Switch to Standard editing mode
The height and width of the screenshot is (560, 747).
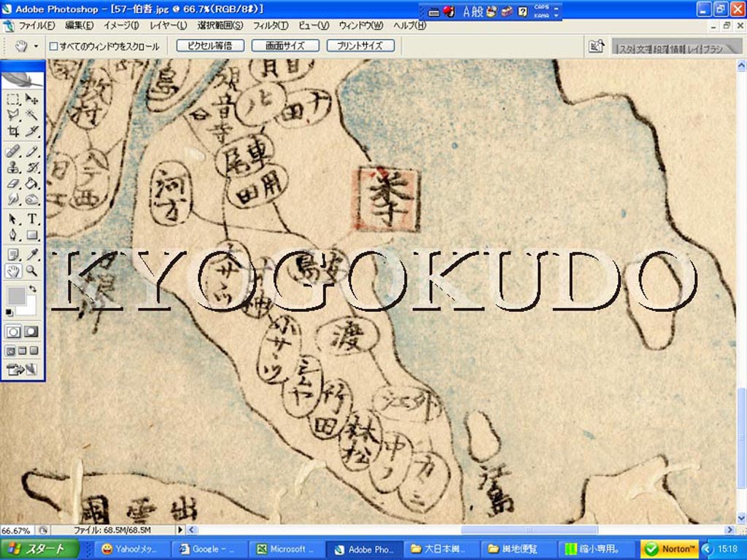point(13,332)
